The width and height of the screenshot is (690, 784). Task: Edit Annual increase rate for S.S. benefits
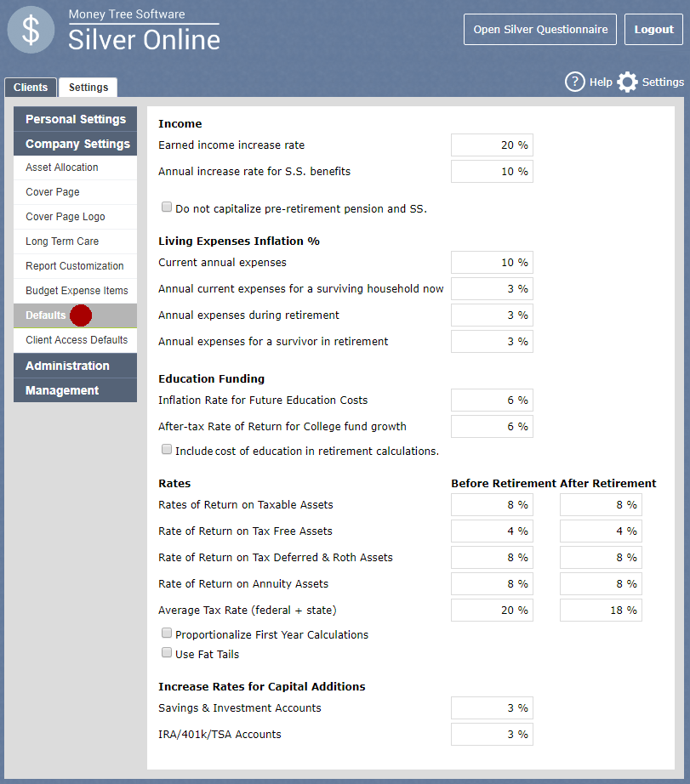click(x=492, y=172)
